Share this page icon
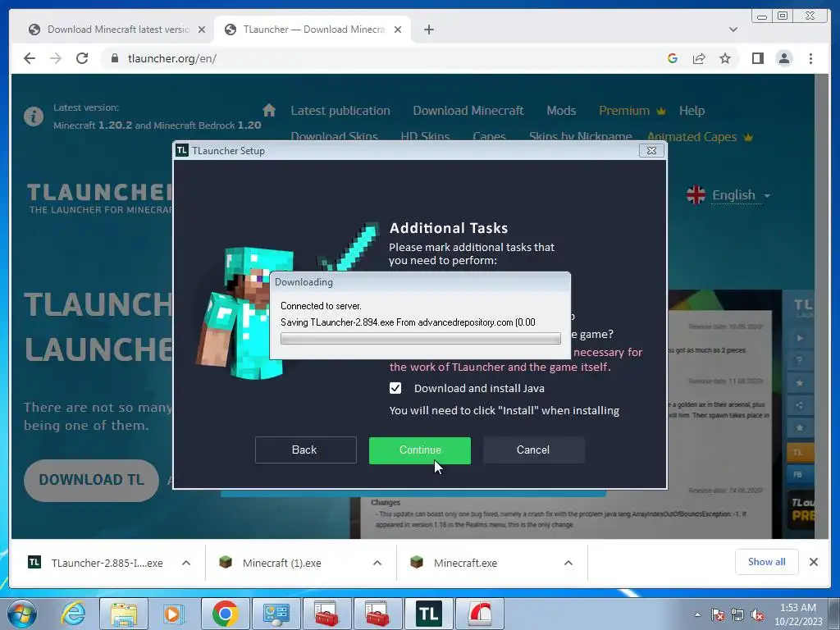 (699, 58)
